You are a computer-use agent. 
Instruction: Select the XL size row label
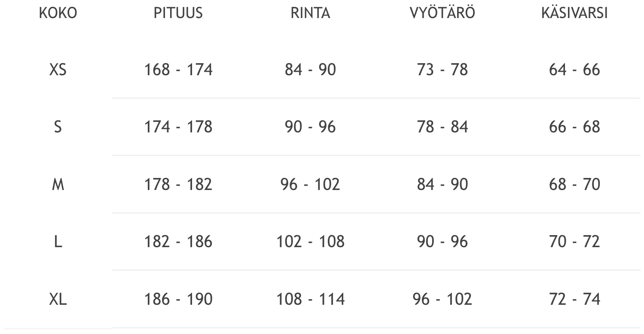[58, 299]
